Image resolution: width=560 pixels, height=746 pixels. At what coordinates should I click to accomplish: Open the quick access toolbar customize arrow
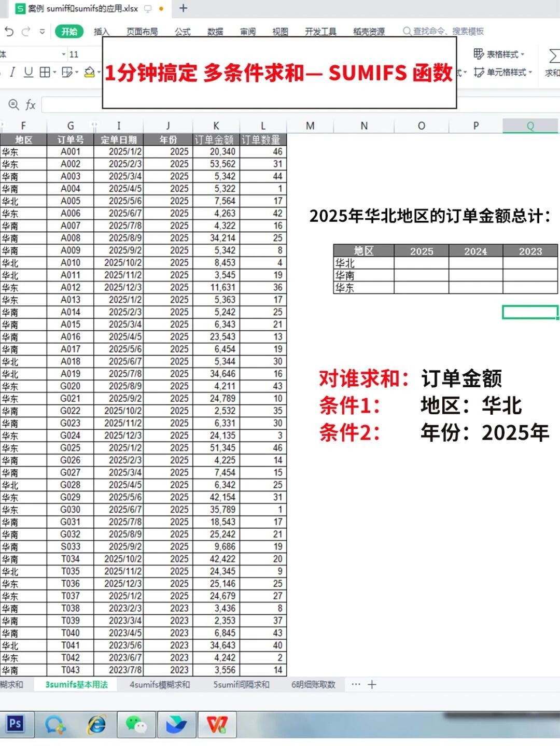42,32
